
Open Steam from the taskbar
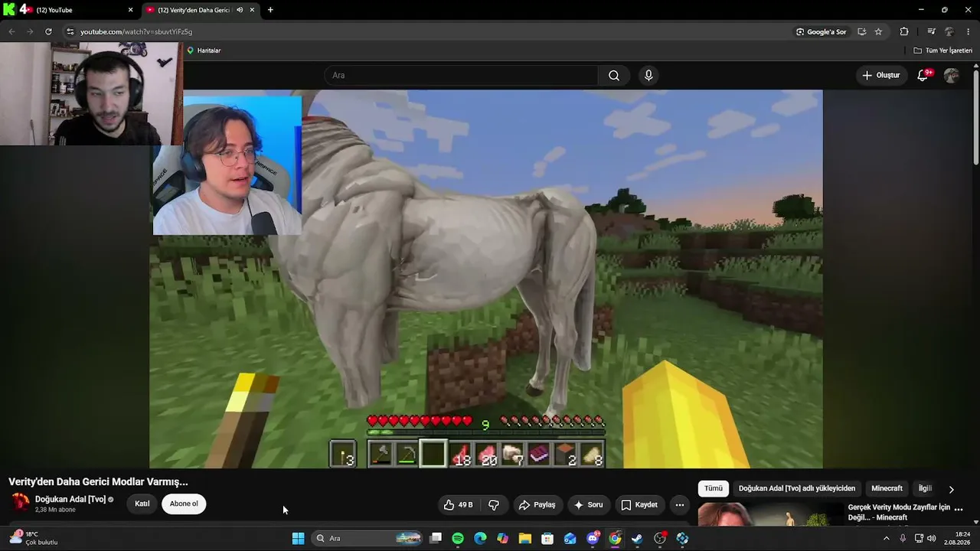[x=637, y=538]
